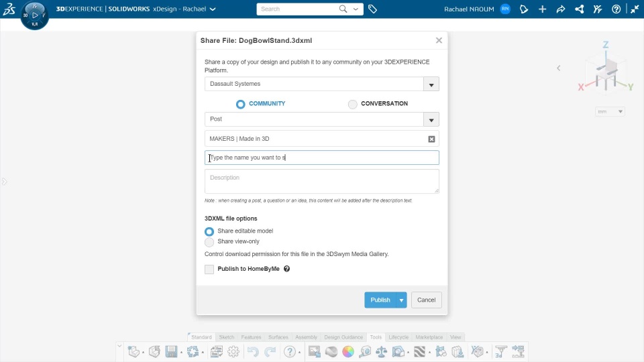Image resolution: width=644 pixels, height=362 pixels.
Task: Click the Save floppy disk icon
Action: click(x=171, y=352)
